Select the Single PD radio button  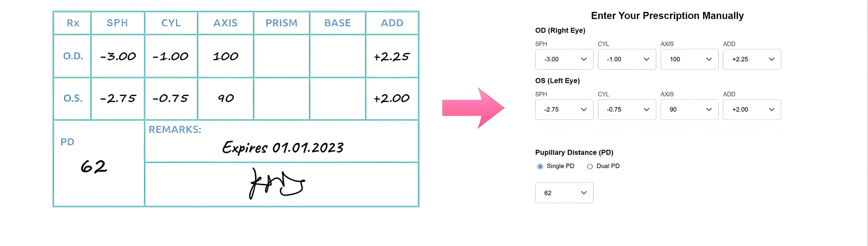[x=540, y=166]
